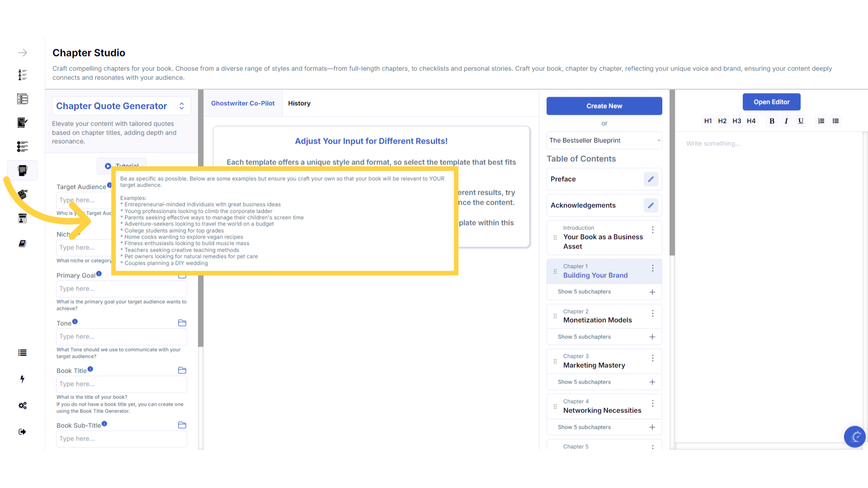Click the Italic formatting icon
The width and height of the screenshot is (868, 488).
tap(786, 121)
